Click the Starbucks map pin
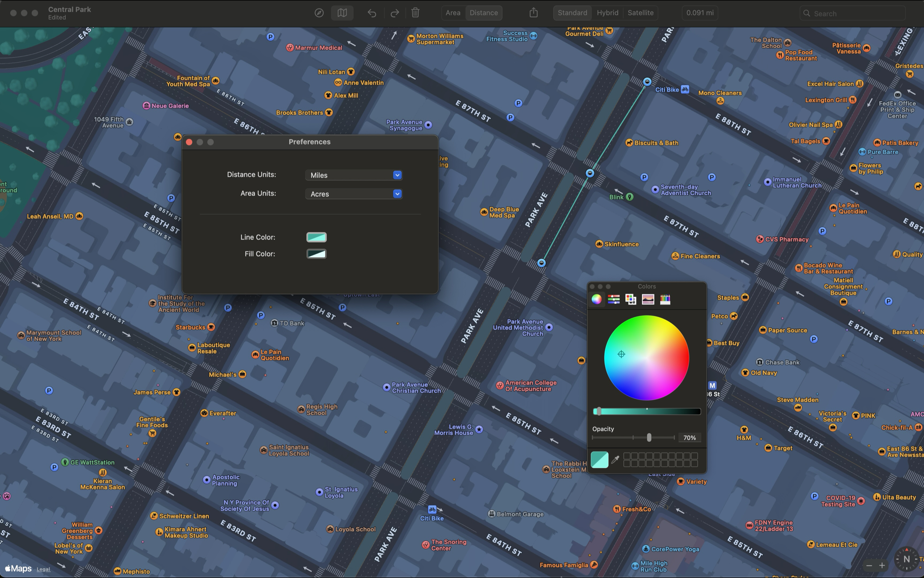The image size is (924, 578). [211, 327]
